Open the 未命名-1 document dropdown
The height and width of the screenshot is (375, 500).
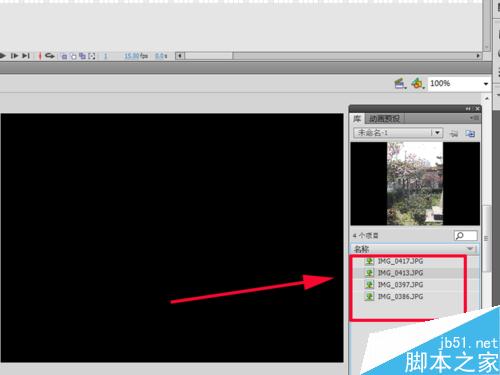tap(398, 133)
